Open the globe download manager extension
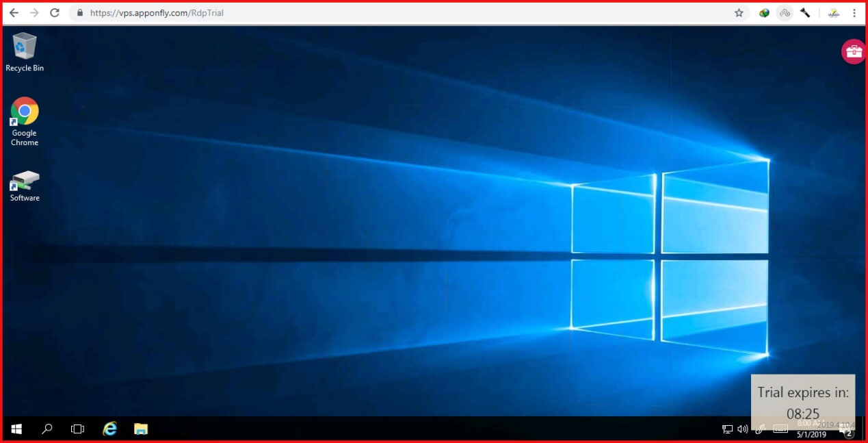This screenshot has height=443, width=868. point(765,13)
